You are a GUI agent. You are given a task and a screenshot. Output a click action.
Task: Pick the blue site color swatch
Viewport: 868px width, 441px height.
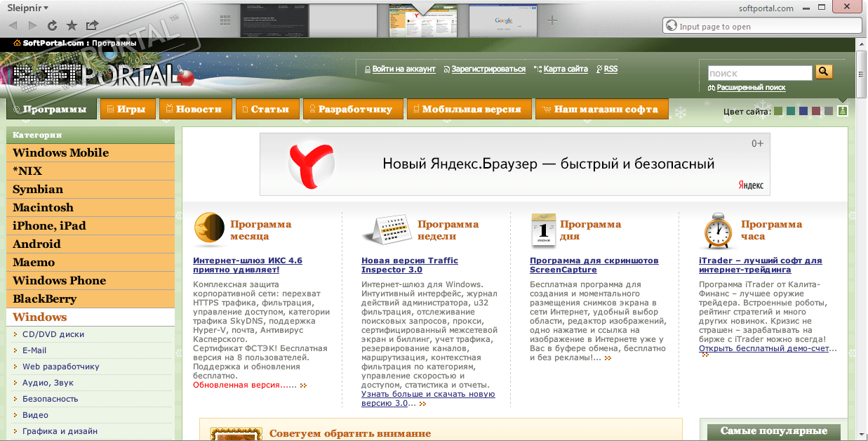coord(803,111)
